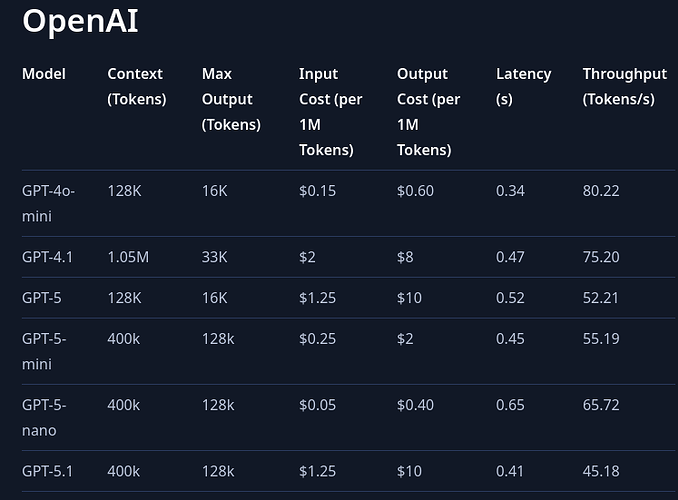Click the 1.05M context value for GPT-4.1

pyautogui.click(x=128, y=257)
